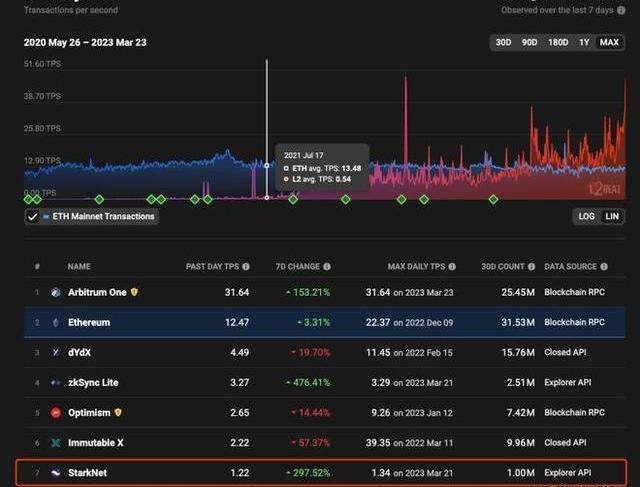Click the last green milestone diamond on chart

[493, 200]
